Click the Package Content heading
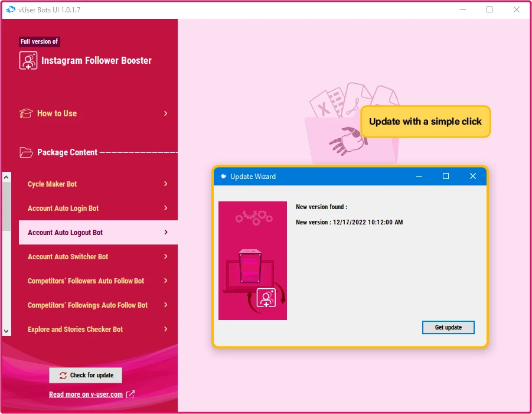Image resolution: width=532 pixels, height=414 pixels. click(x=67, y=152)
